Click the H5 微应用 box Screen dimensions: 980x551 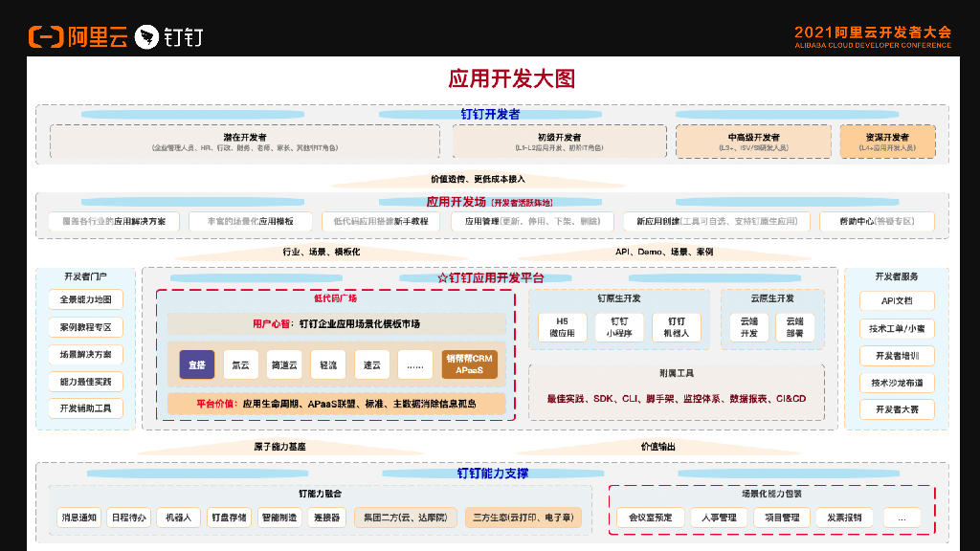pyautogui.click(x=563, y=327)
